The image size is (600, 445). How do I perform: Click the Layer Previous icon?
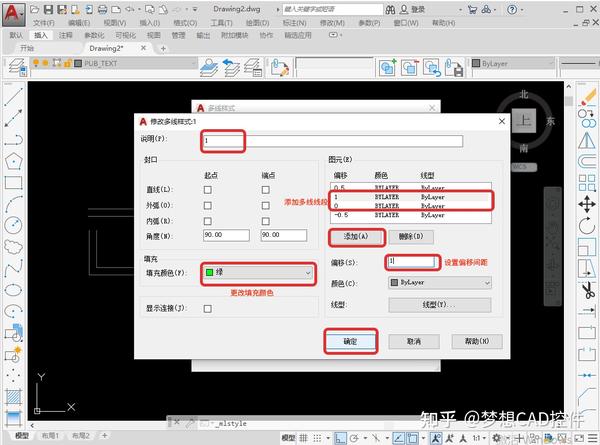click(231, 67)
